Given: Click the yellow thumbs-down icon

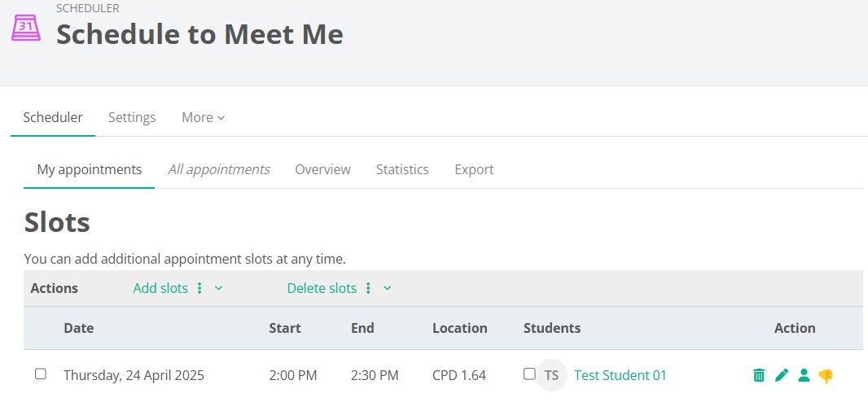Looking at the screenshot, I should (x=826, y=376).
